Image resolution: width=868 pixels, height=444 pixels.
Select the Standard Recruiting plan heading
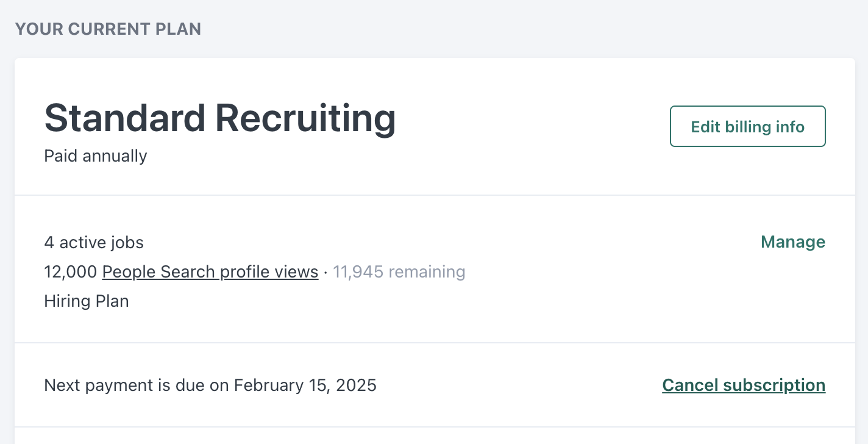pos(220,118)
